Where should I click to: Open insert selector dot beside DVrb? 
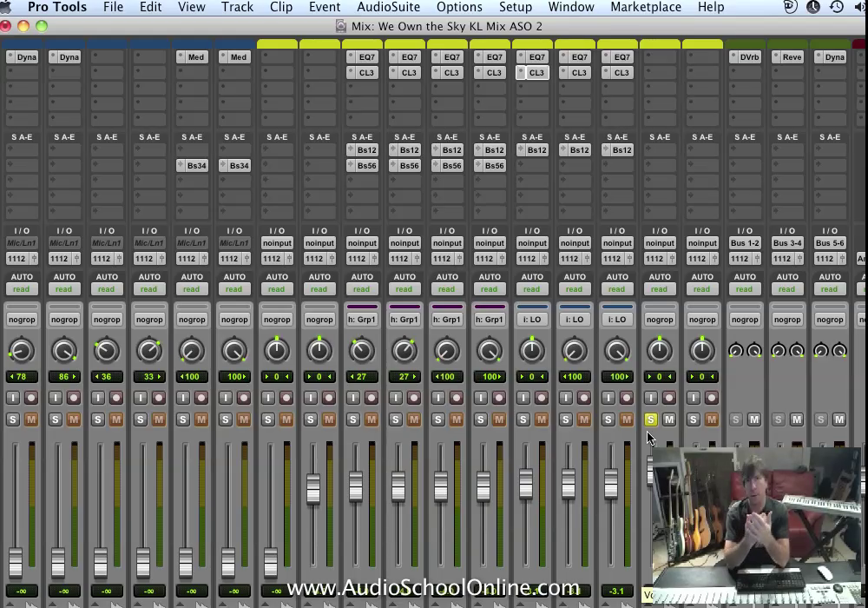tap(733, 56)
